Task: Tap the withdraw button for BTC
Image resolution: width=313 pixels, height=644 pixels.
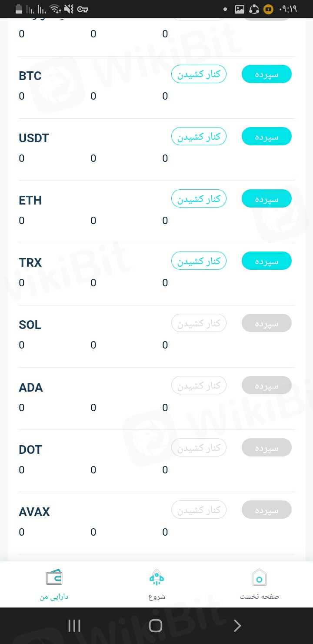Action: click(199, 74)
